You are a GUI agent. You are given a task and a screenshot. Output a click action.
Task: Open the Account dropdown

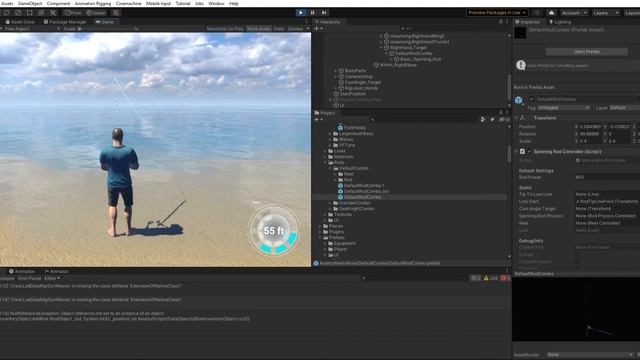coord(573,13)
